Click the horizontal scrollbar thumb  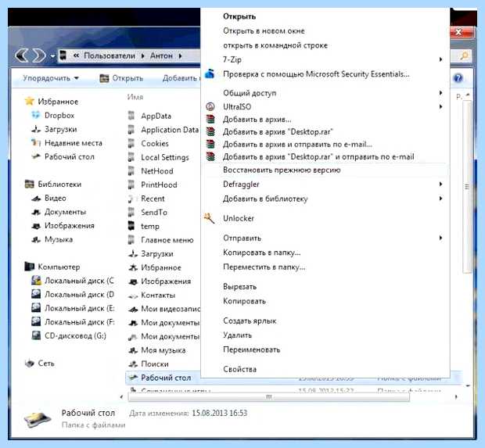269,397
